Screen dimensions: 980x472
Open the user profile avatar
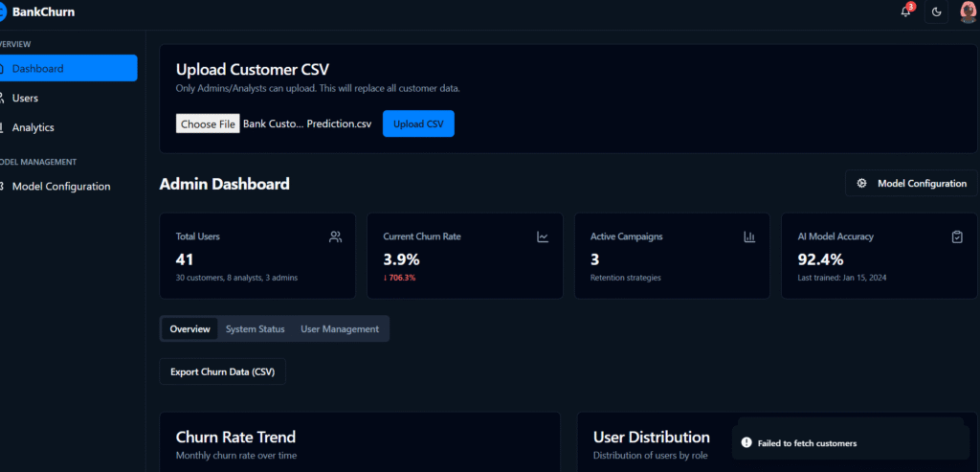[968, 11]
